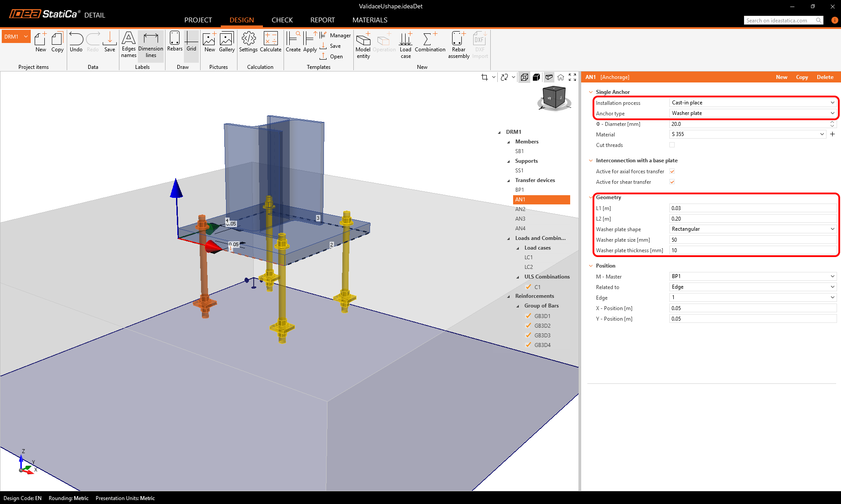Select AN3 in the model tree
This screenshot has height=504, width=841.
click(520, 219)
